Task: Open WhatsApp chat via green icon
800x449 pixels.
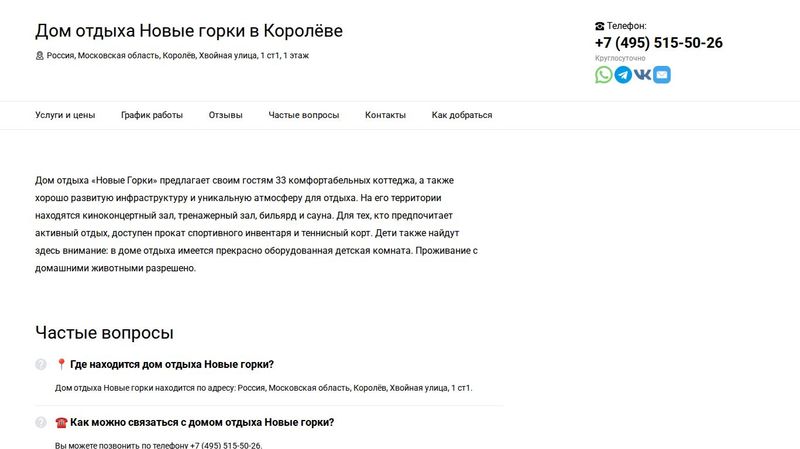Action: click(x=604, y=75)
